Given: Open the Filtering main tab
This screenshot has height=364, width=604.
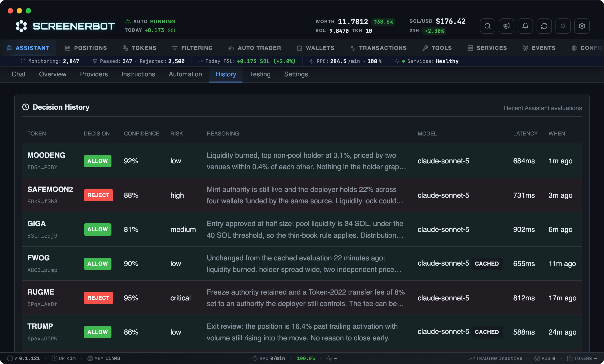Looking at the screenshot, I should [192, 48].
